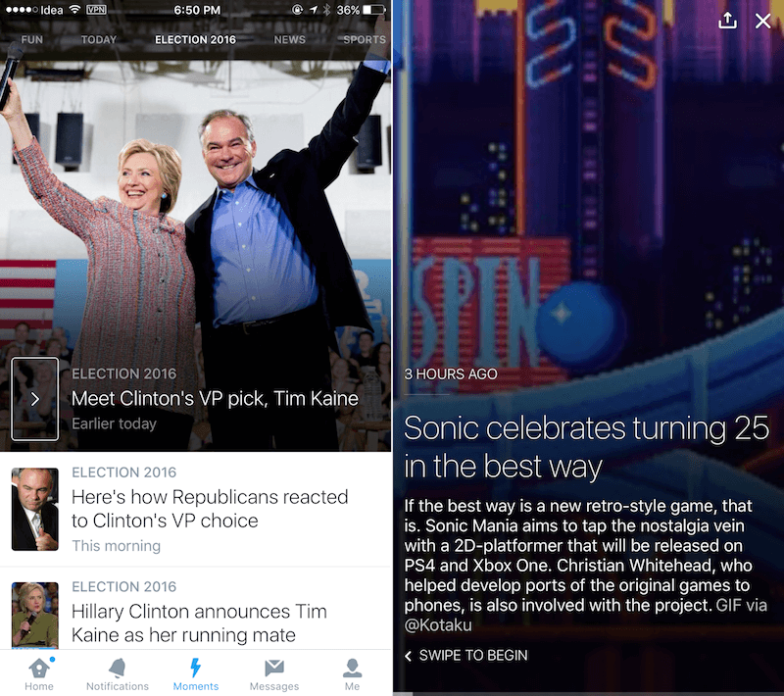Select the NEWS tab

[x=289, y=39]
